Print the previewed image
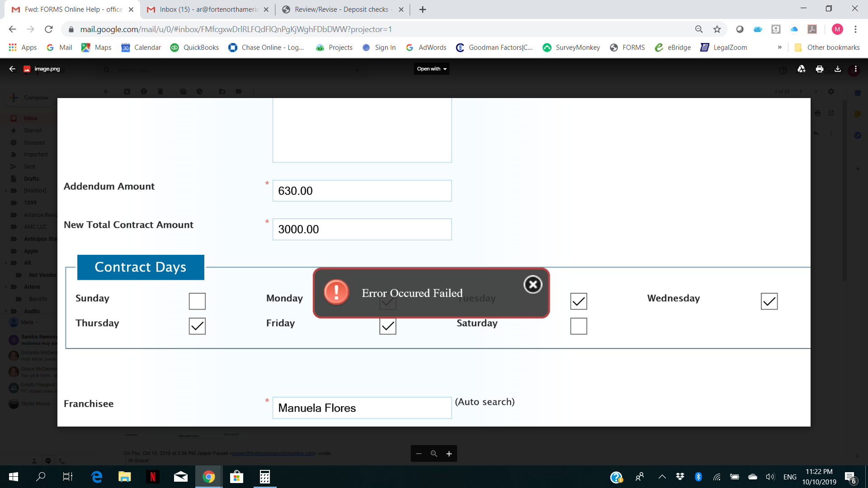This screenshot has width=868, height=488. (820, 69)
